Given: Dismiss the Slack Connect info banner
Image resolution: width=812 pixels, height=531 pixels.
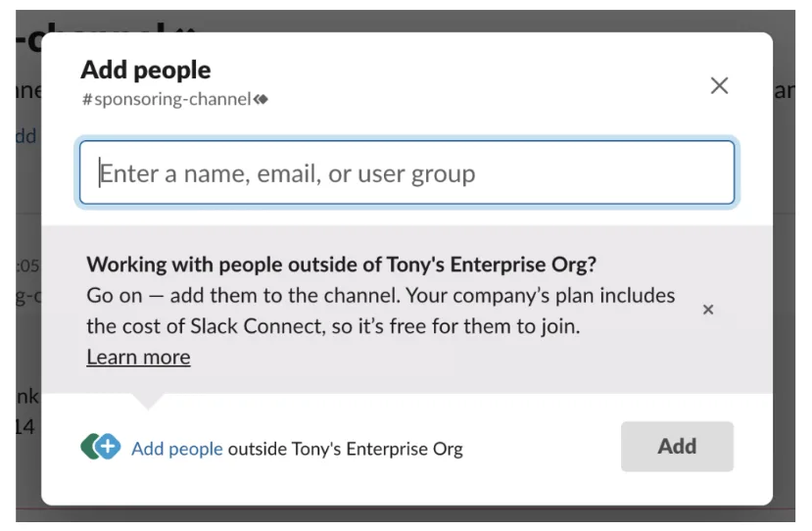Looking at the screenshot, I should tap(708, 310).
